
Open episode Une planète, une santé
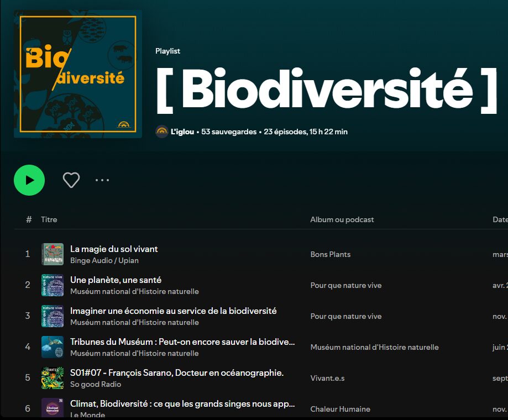click(116, 280)
